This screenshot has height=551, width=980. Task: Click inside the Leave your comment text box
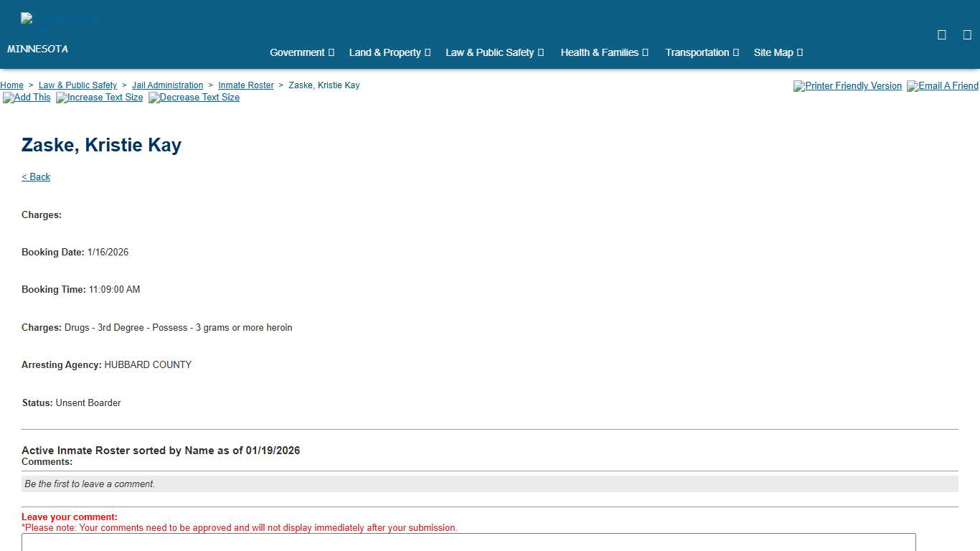[468, 542]
